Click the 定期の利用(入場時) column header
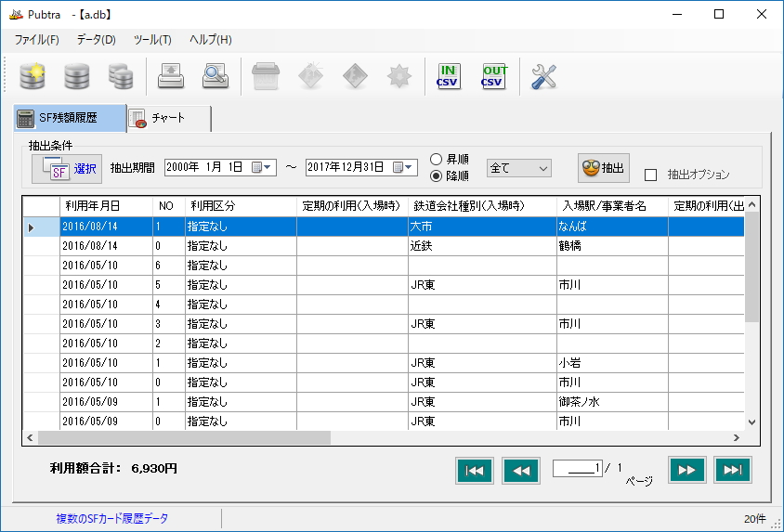784x532 pixels. [x=352, y=206]
